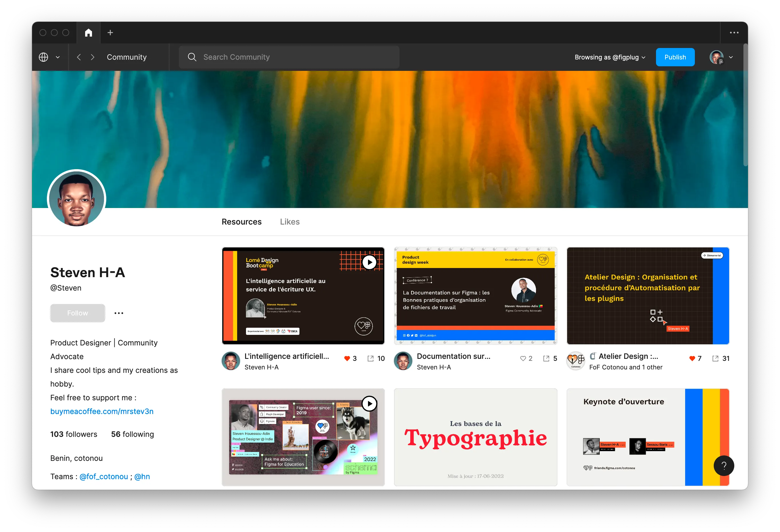Open the @fof_cotonou team link
780x532 pixels.
click(x=104, y=477)
